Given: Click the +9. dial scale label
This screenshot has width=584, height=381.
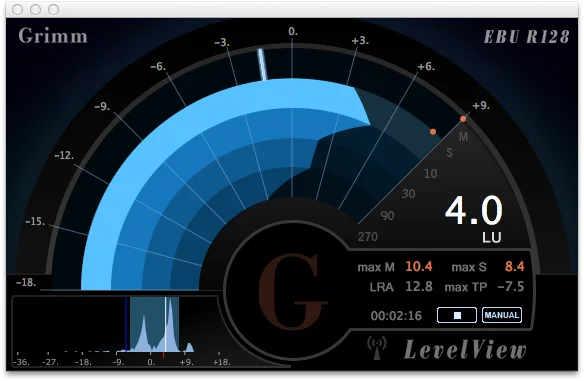Looking at the screenshot, I should (x=481, y=106).
